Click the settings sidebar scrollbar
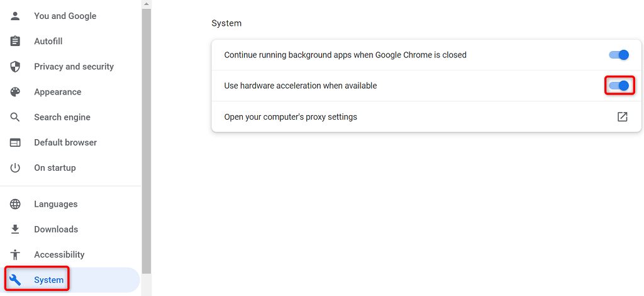Image resolution: width=644 pixels, height=296 pixels. coord(147,139)
